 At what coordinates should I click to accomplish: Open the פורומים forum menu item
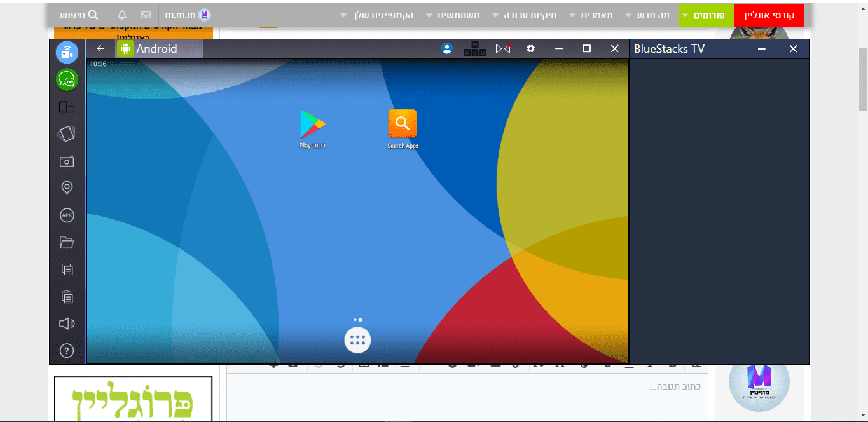tap(710, 15)
